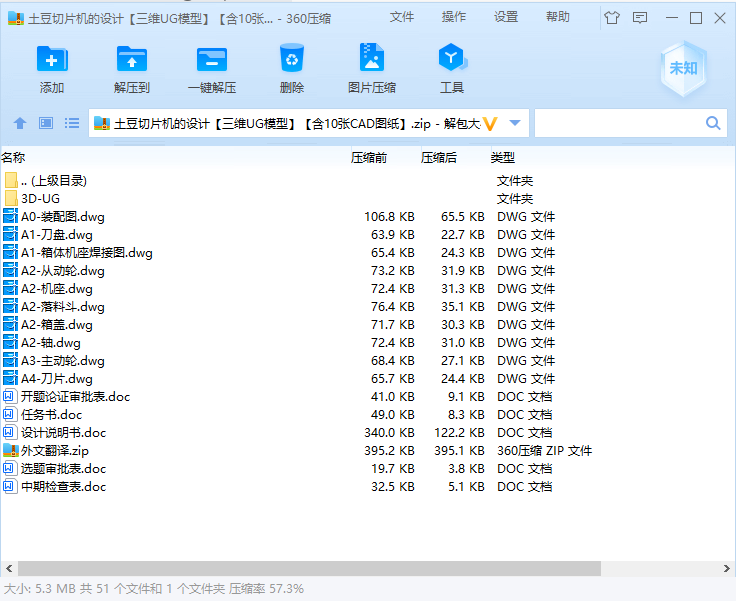Screen dimensions: 736x601
Task: Select the A2-轴.dwg file
Action: (x=51, y=342)
